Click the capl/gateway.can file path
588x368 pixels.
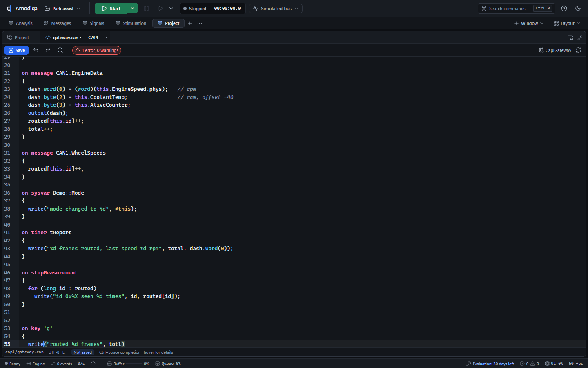(24, 352)
